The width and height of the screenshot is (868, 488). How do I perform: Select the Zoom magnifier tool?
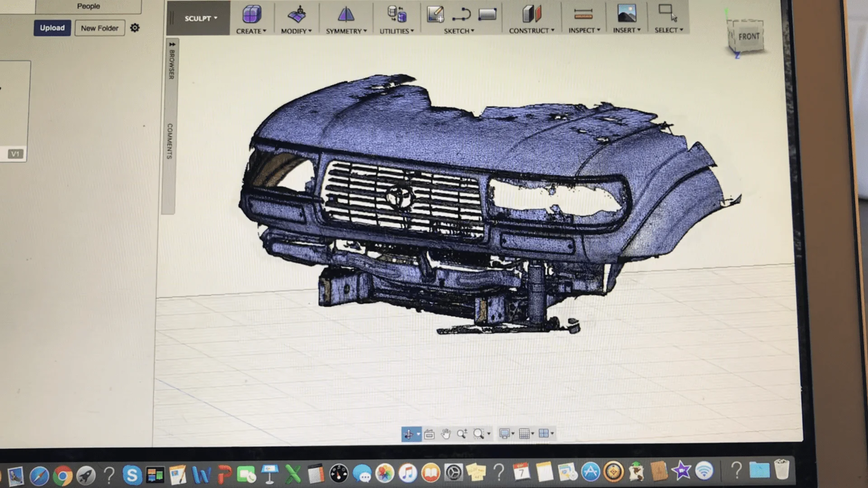pos(462,434)
